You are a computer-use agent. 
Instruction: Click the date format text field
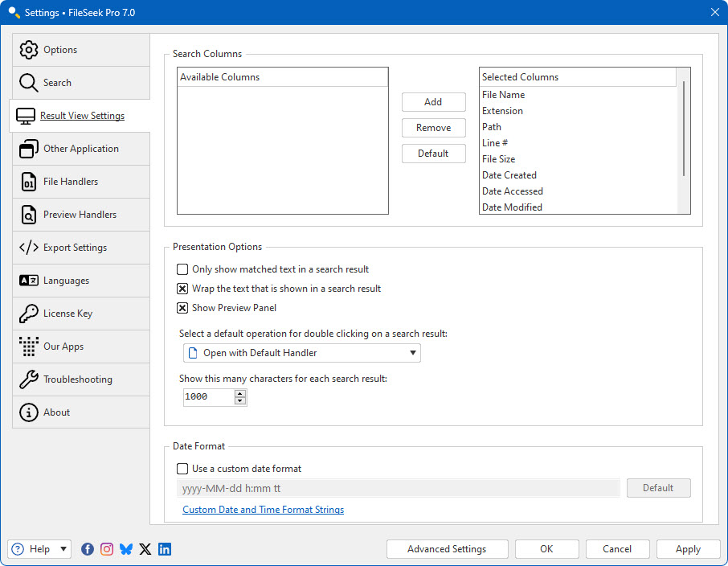click(399, 488)
